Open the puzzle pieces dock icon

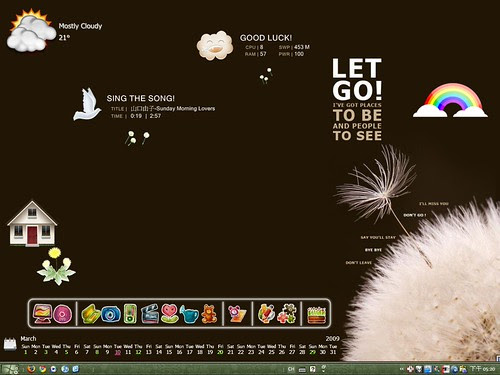pos(287,314)
